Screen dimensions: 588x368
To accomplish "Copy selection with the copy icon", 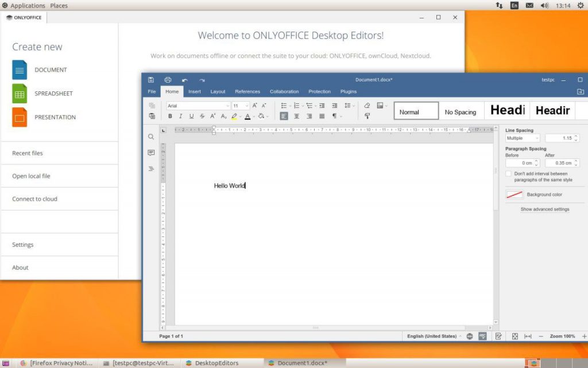I will click(x=152, y=106).
